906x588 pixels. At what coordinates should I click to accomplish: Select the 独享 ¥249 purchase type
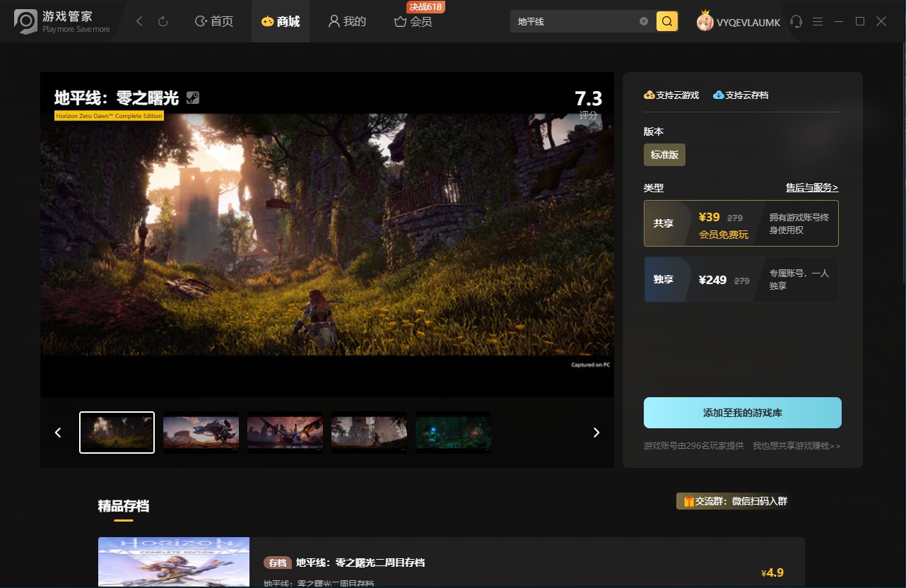click(741, 280)
